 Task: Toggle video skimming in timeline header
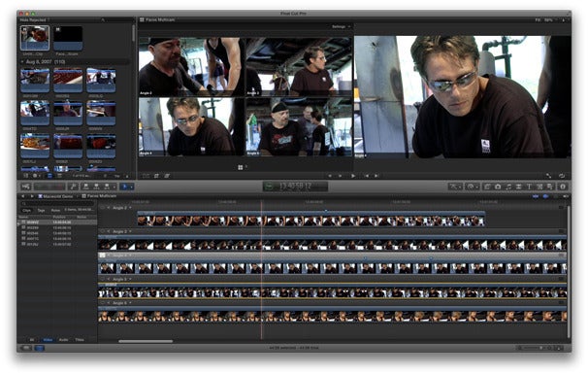(536, 196)
